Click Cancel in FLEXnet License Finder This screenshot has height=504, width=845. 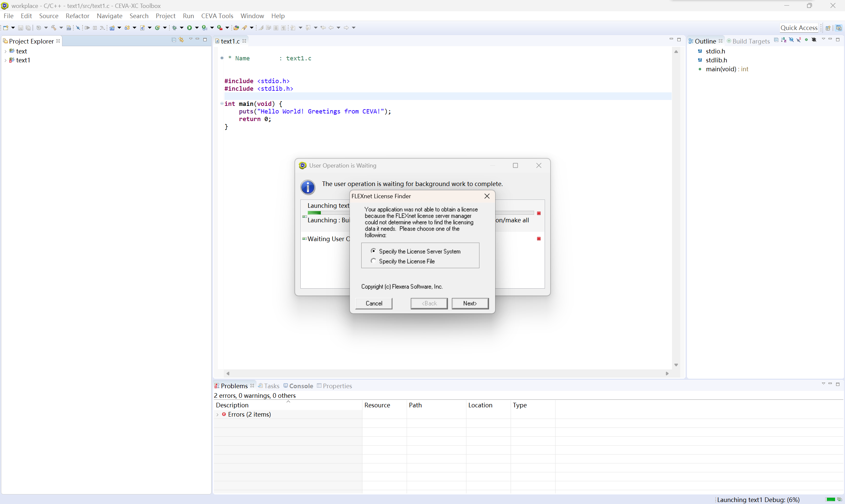[374, 303]
